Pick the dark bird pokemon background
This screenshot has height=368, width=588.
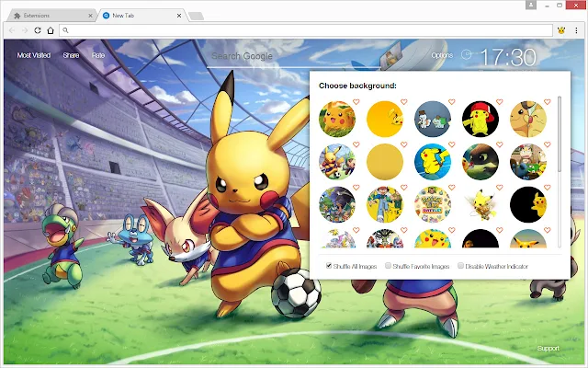tap(481, 162)
